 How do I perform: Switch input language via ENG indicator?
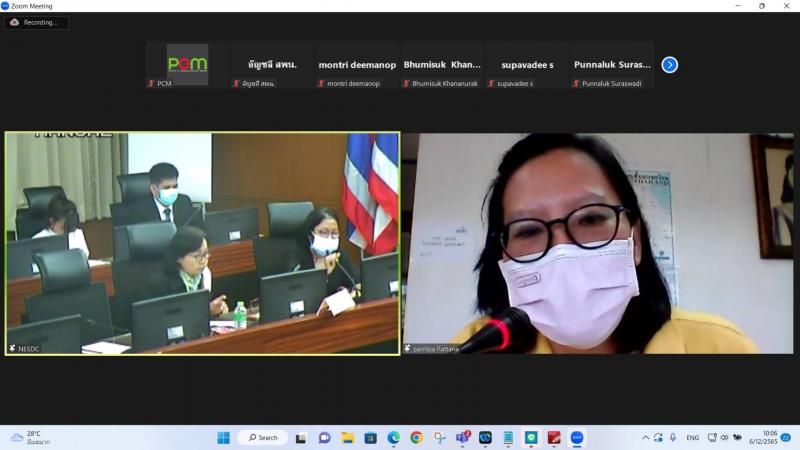pyautogui.click(x=692, y=438)
